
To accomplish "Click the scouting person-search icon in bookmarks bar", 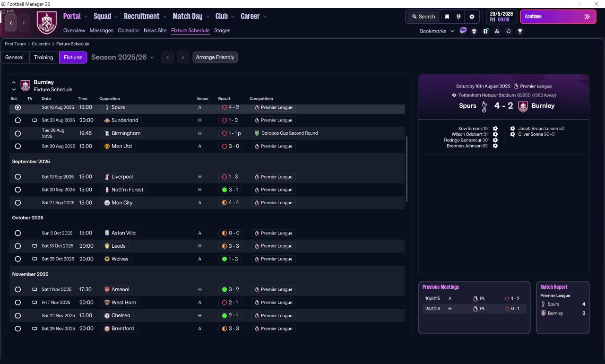I will click(497, 31).
